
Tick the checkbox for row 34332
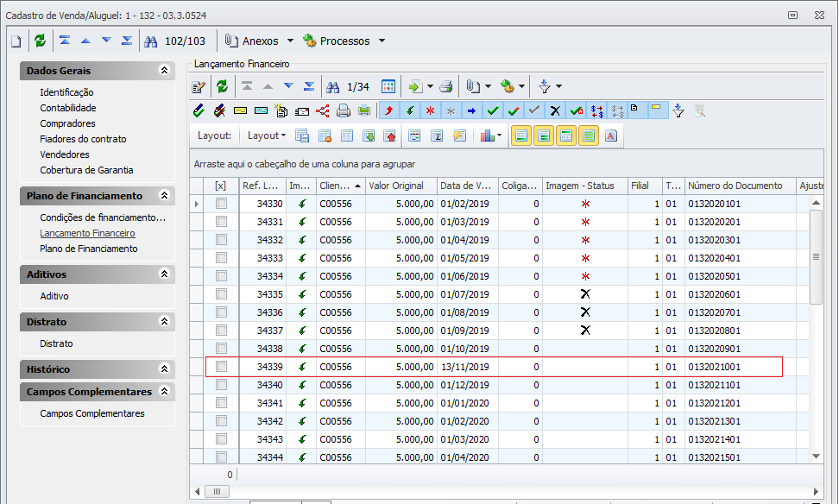(x=221, y=240)
